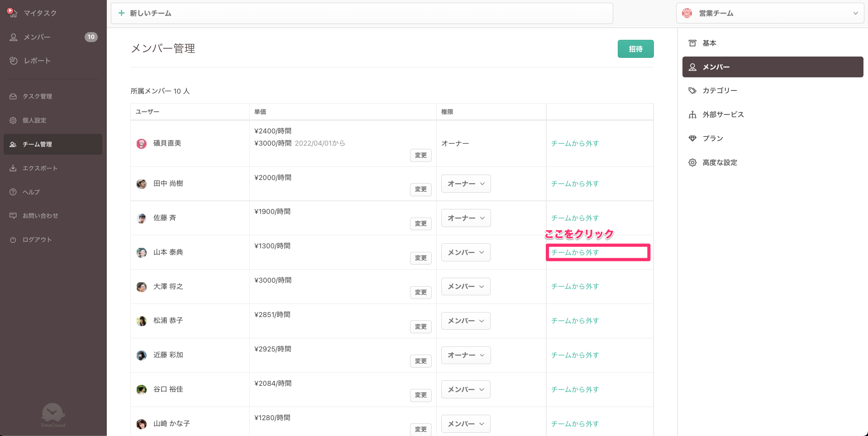
Task: Open role dropdown for 近藤 彩加
Action: (466, 355)
